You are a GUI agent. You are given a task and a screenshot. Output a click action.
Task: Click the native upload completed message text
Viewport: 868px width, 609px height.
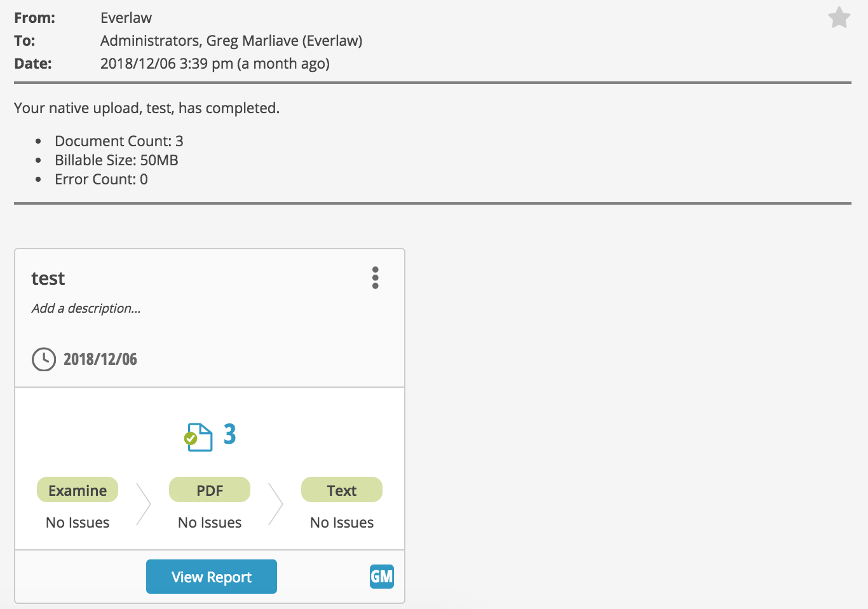coord(147,108)
